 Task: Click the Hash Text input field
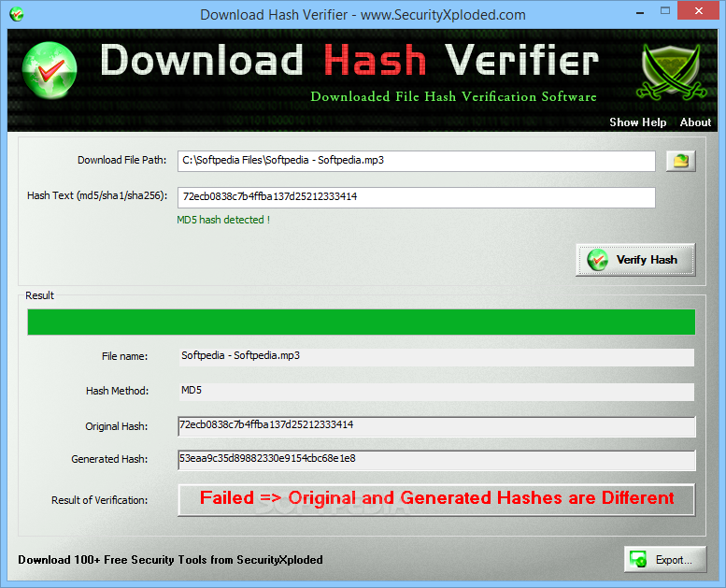(416, 197)
